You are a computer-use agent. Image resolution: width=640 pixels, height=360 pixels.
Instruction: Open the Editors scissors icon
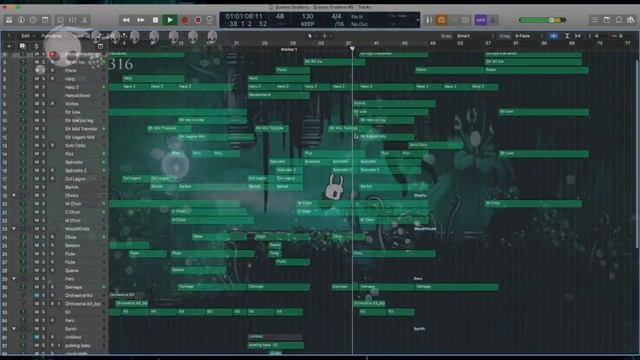point(85,20)
